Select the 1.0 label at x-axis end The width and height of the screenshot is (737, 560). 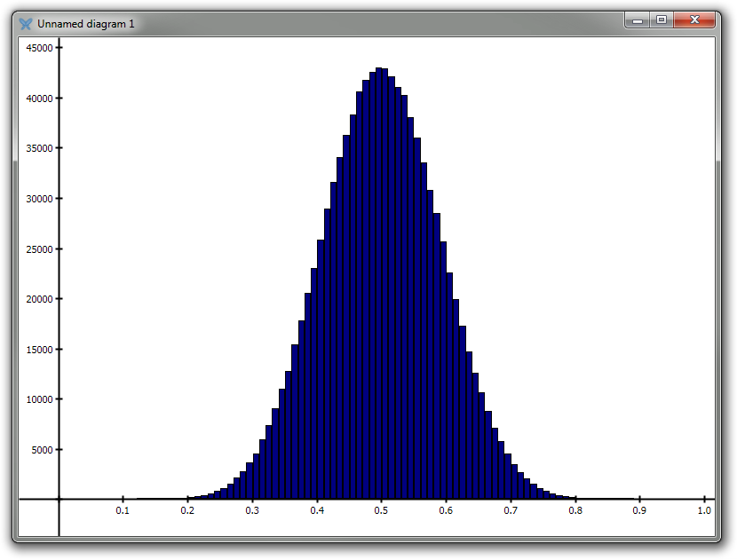pos(704,511)
